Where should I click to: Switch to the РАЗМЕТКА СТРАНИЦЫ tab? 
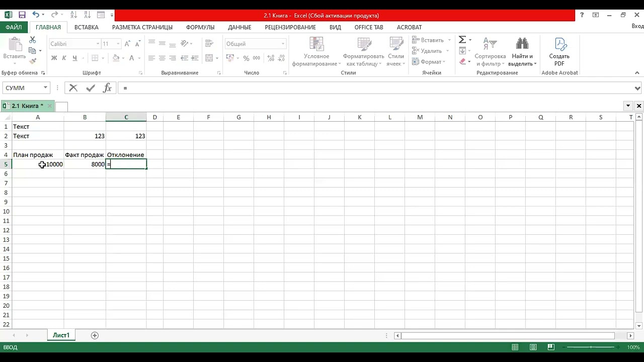click(142, 27)
